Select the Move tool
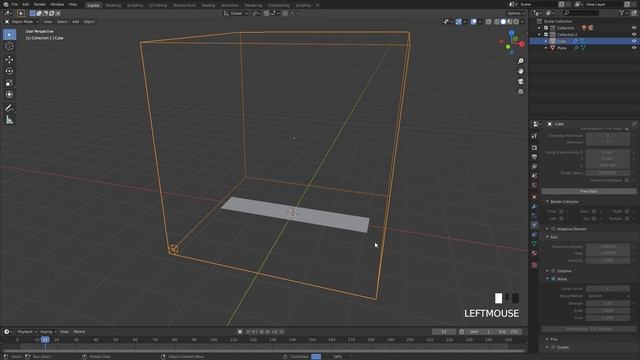This screenshot has height=360, width=640. pyautogui.click(x=9, y=60)
